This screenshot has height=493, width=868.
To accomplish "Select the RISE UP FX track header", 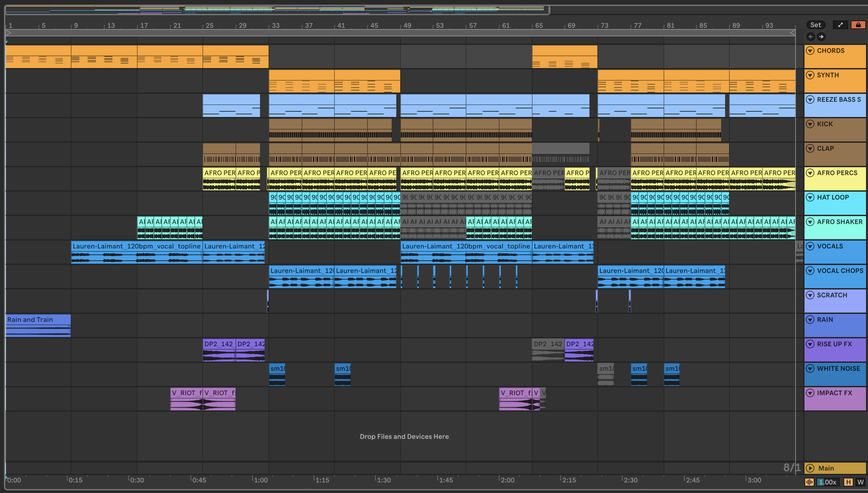I will coord(834,344).
